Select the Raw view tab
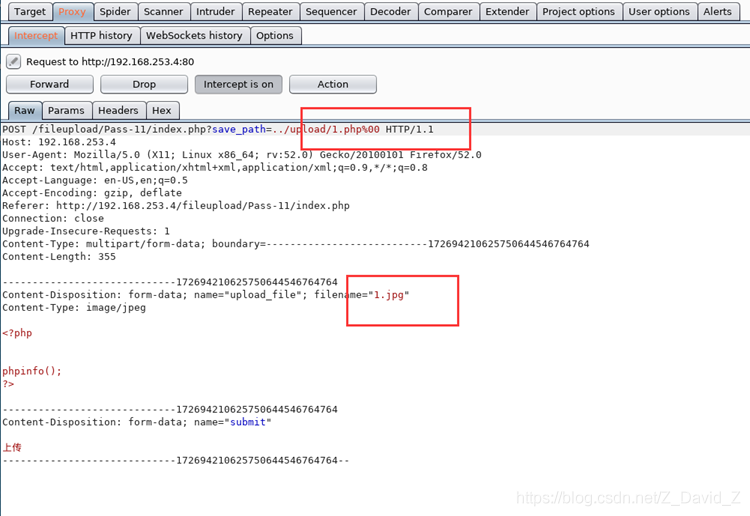This screenshot has height=516, width=750. coord(24,110)
